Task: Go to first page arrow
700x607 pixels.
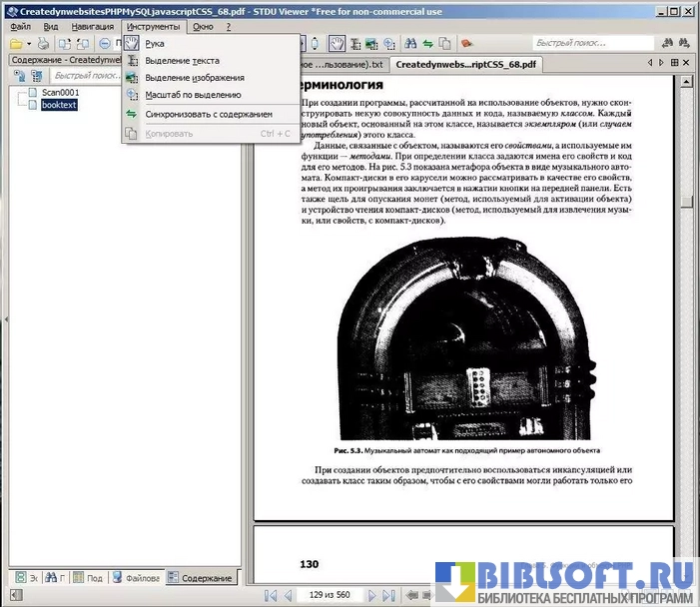Action: [x=270, y=596]
